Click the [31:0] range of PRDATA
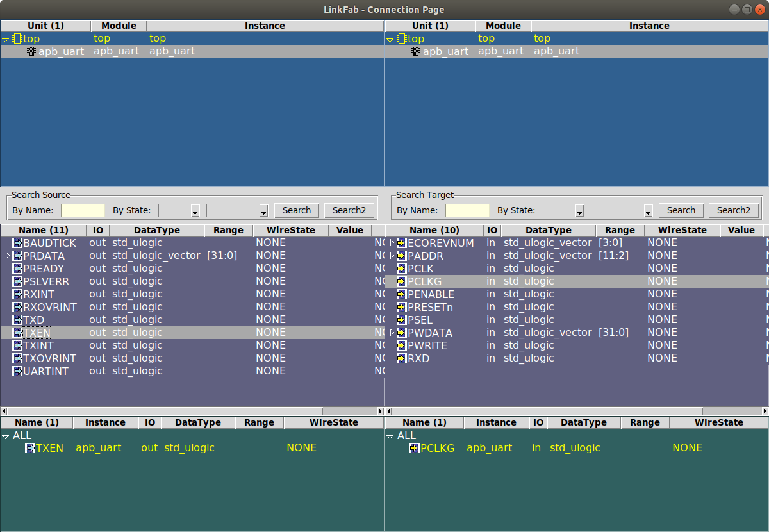 point(222,256)
